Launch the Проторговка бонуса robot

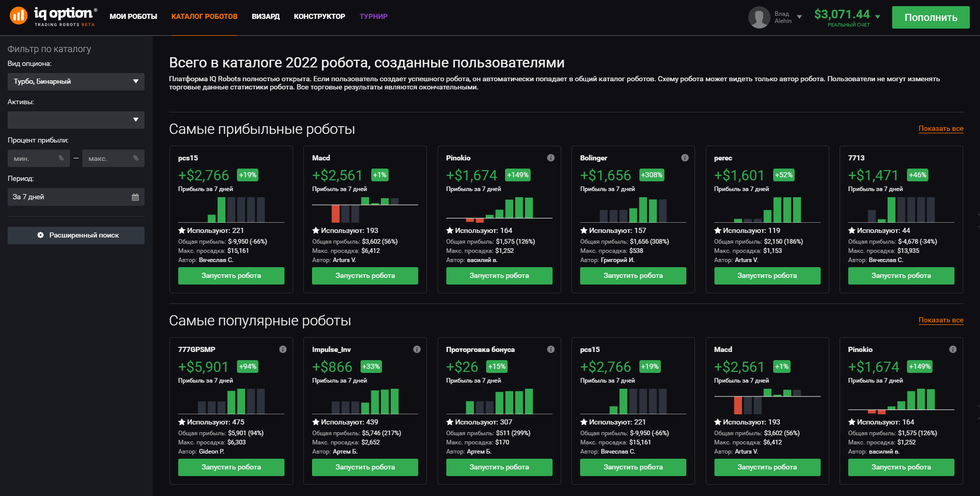click(x=499, y=467)
